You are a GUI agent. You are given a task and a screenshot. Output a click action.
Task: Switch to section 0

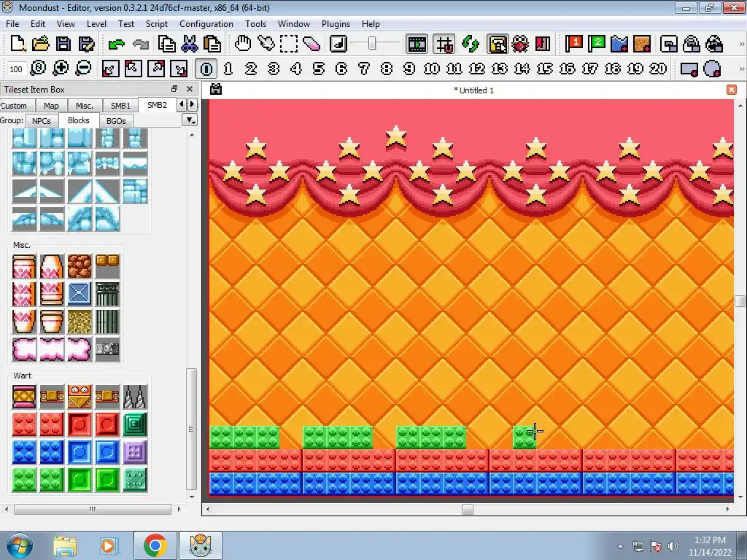pyautogui.click(x=206, y=69)
